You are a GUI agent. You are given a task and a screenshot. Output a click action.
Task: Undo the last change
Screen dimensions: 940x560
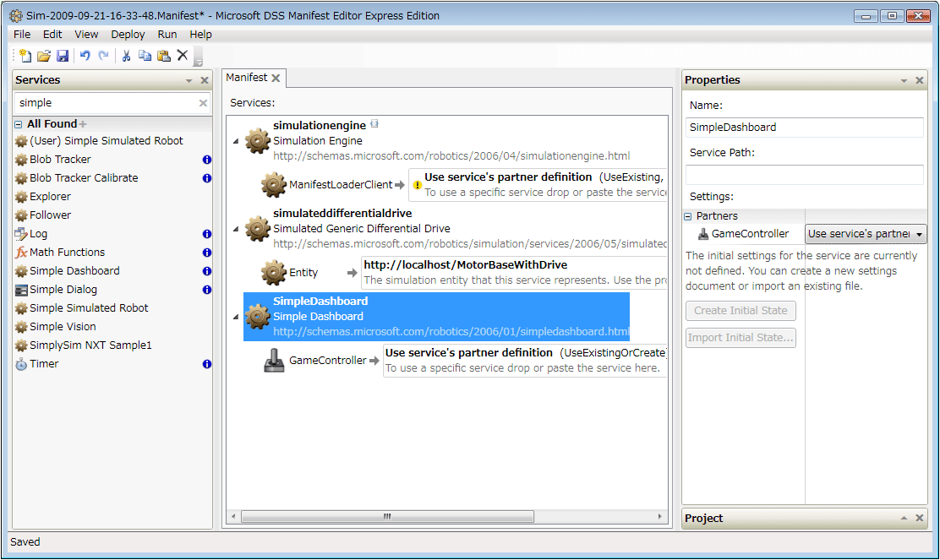pos(85,56)
